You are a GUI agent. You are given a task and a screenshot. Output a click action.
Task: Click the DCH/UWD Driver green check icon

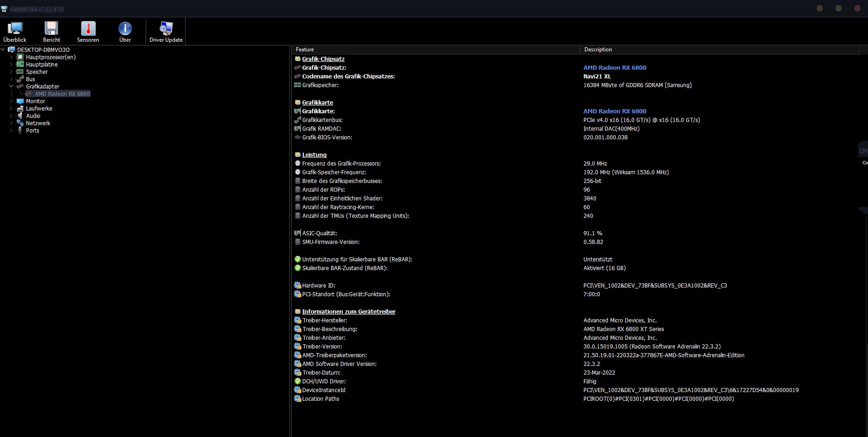[x=298, y=382]
